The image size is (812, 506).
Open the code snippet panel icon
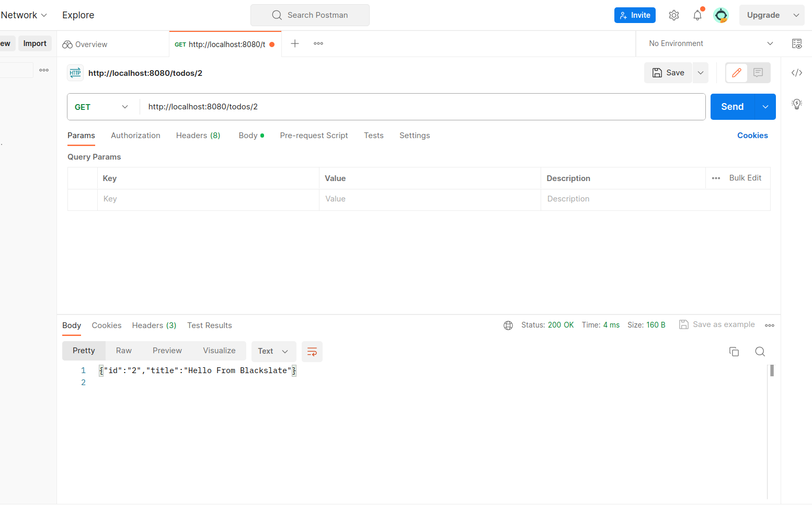[796, 73]
